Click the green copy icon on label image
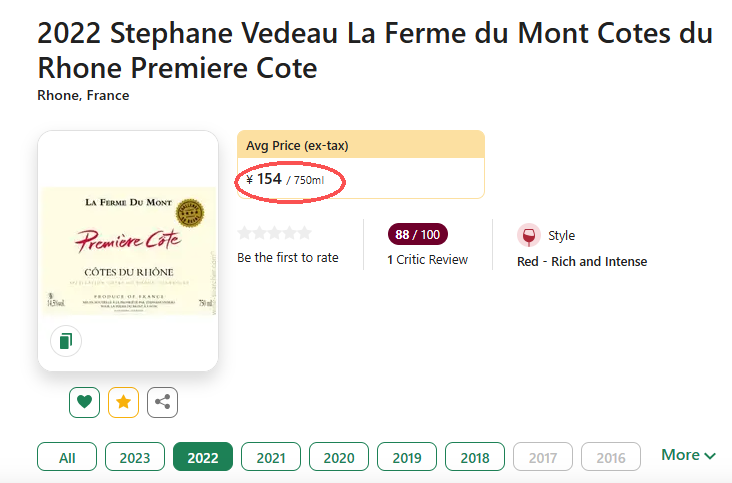The height and width of the screenshot is (483, 732). click(x=66, y=341)
